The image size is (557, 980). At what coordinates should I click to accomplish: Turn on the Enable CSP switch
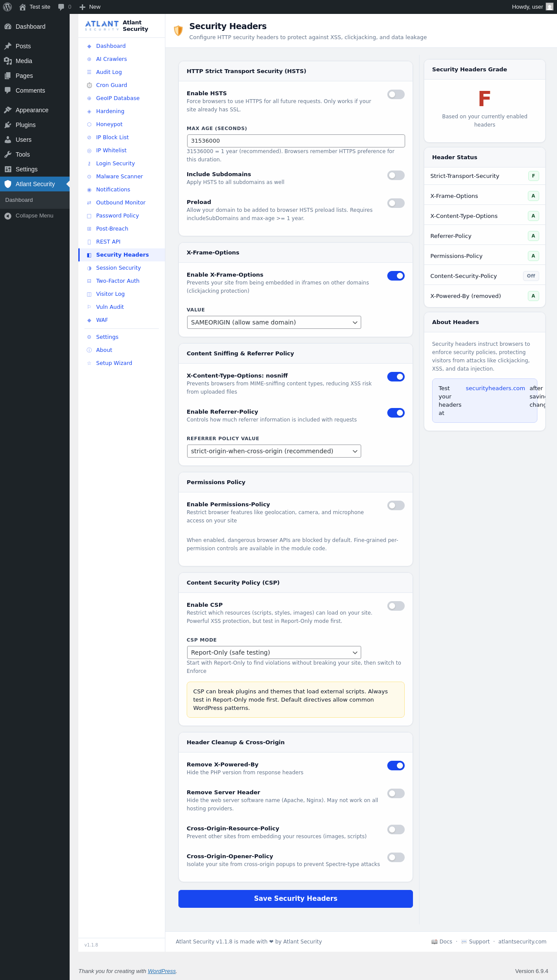396,606
